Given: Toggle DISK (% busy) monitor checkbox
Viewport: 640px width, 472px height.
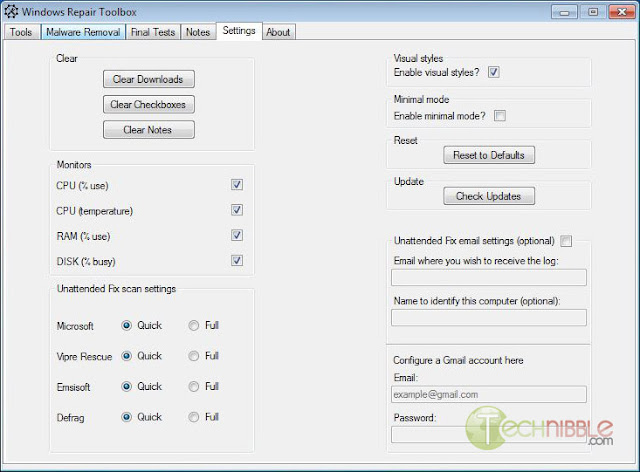Looking at the screenshot, I should click(237, 260).
